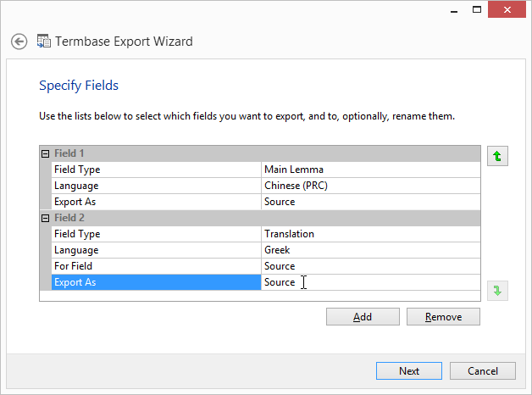The height and width of the screenshot is (395, 532).
Task: Edit Field 1 Export As Source value
Action: click(373, 202)
